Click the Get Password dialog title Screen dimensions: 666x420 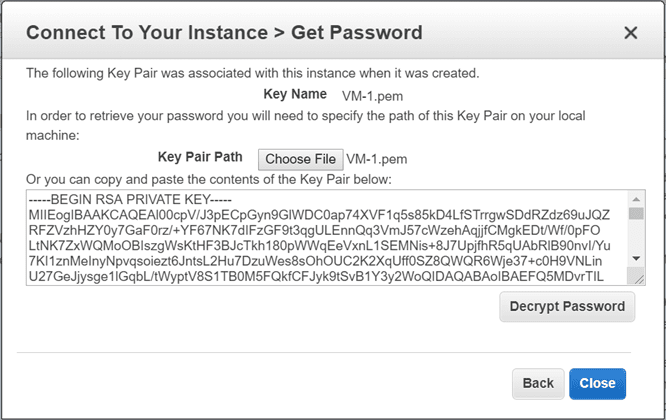click(224, 33)
